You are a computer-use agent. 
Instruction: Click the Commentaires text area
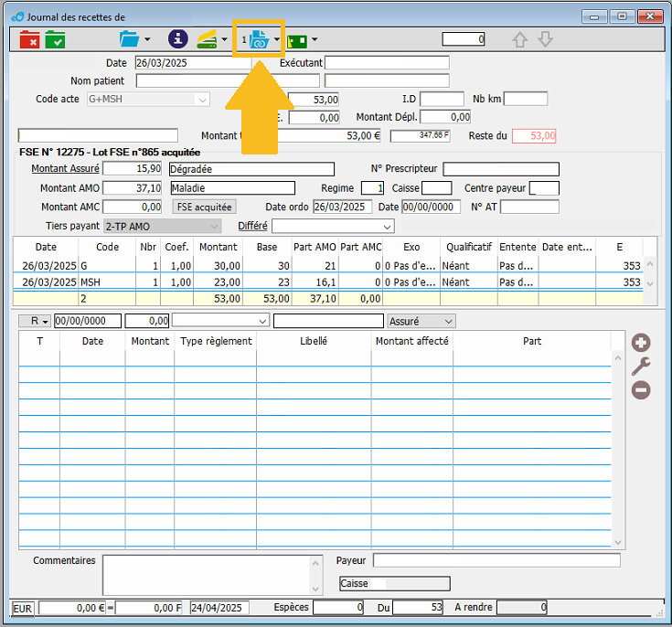coord(206,575)
